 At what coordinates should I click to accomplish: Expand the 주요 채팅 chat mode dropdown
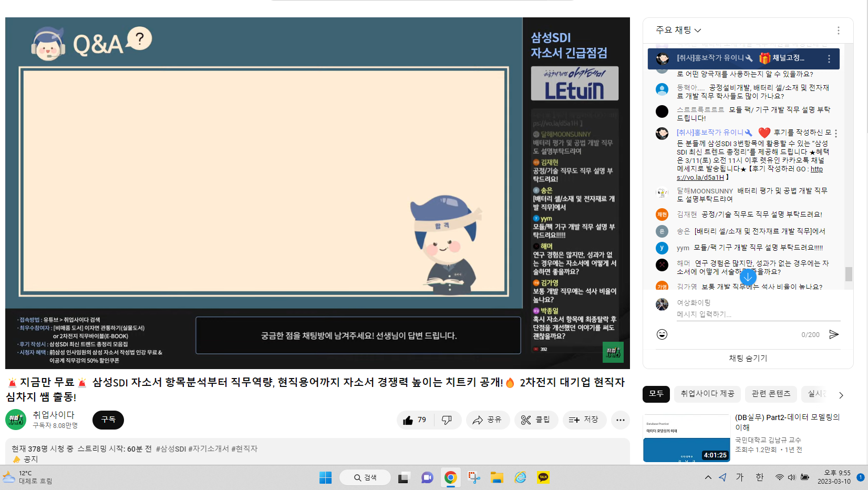click(x=678, y=30)
